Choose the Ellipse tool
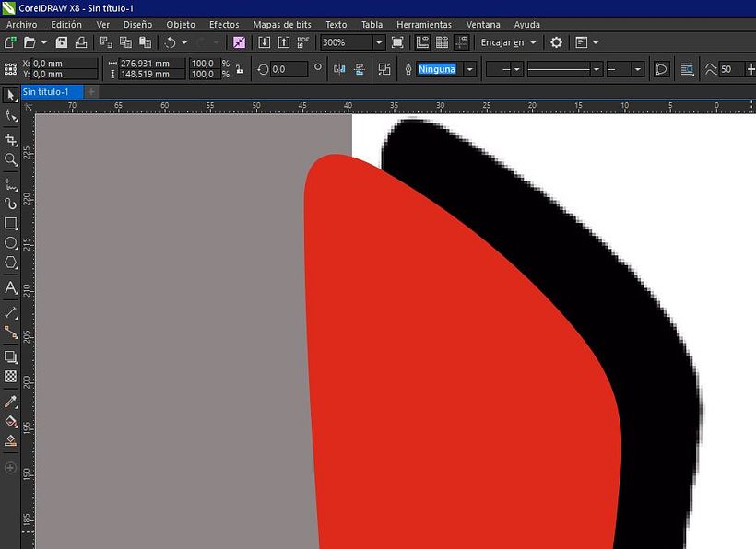 point(11,243)
